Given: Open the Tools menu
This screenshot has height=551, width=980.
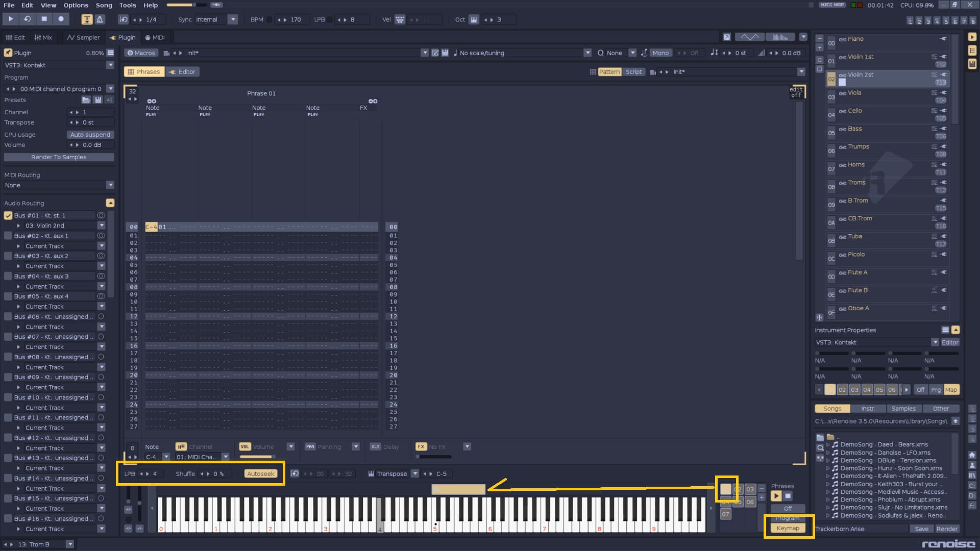Looking at the screenshot, I should point(128,5).
